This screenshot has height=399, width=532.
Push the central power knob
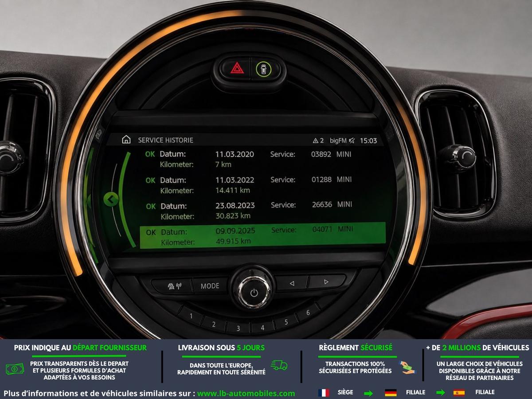tap(254, 292)
